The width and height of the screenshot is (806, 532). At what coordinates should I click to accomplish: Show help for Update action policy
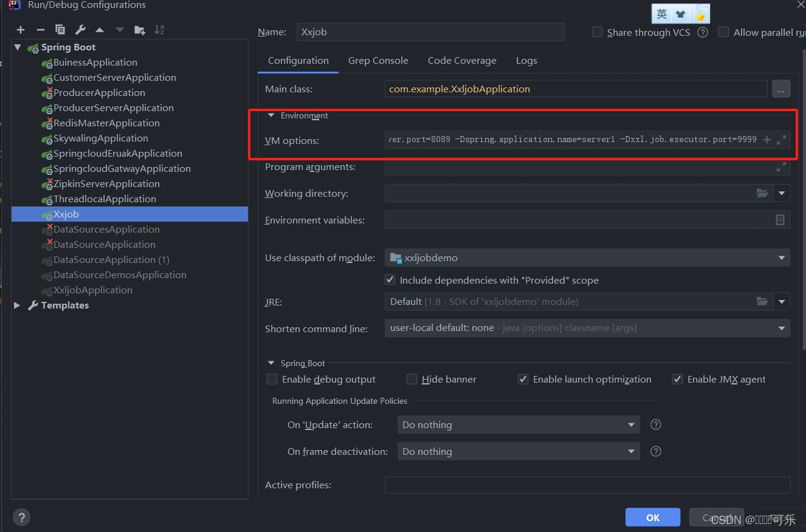656,425
